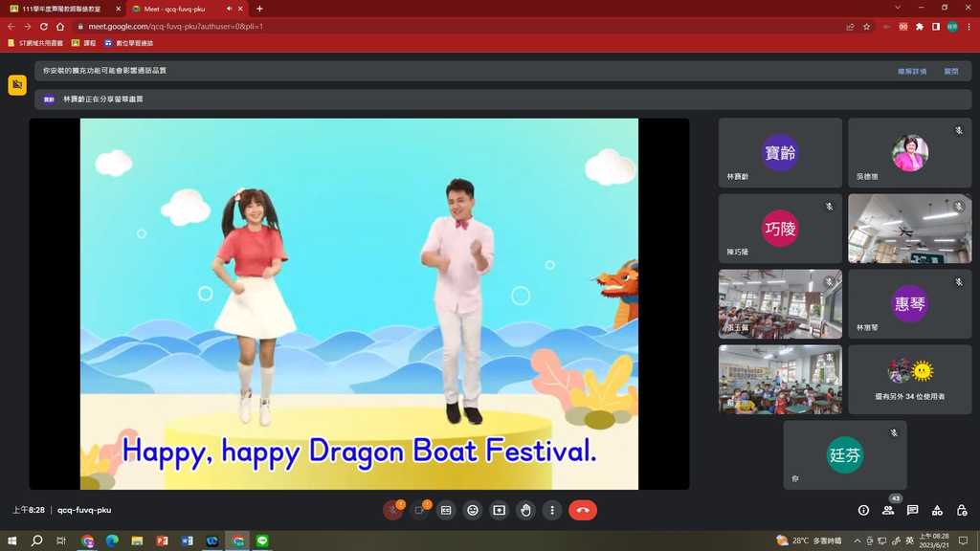Viewport: 980px width, 551px height.
Task: Share this page icon in address bar
Action: 850,26
